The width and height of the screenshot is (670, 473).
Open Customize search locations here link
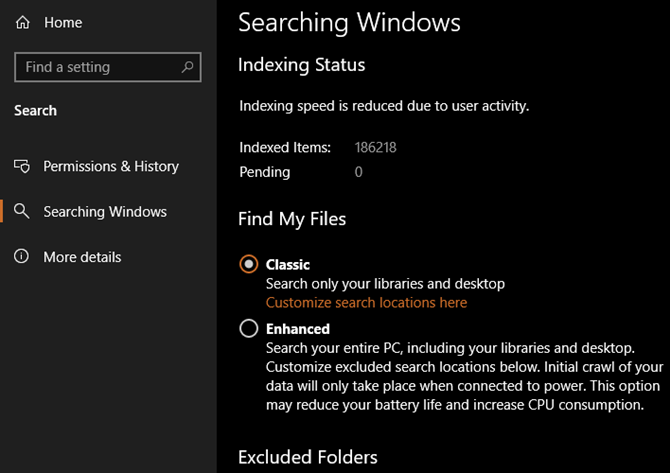tap(366, 302)
